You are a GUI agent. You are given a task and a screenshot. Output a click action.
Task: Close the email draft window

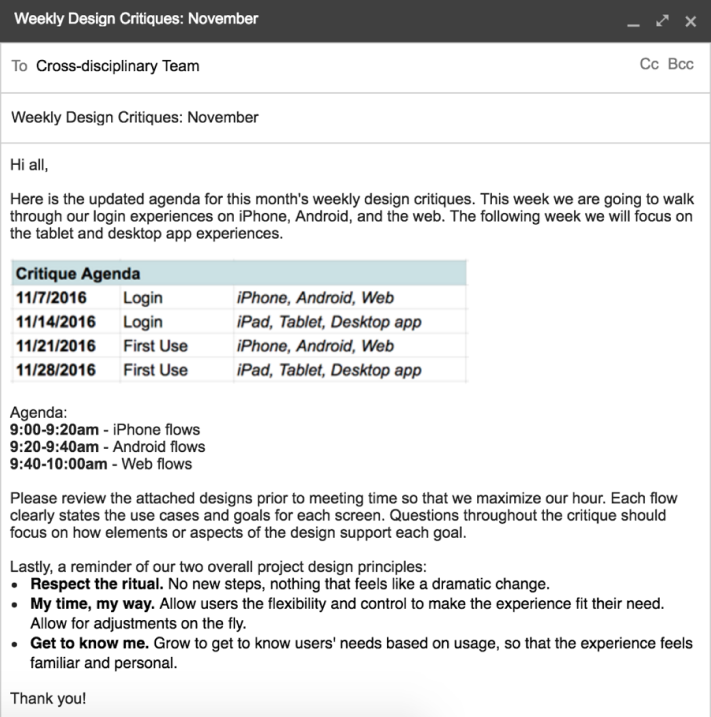pos(690,21)
